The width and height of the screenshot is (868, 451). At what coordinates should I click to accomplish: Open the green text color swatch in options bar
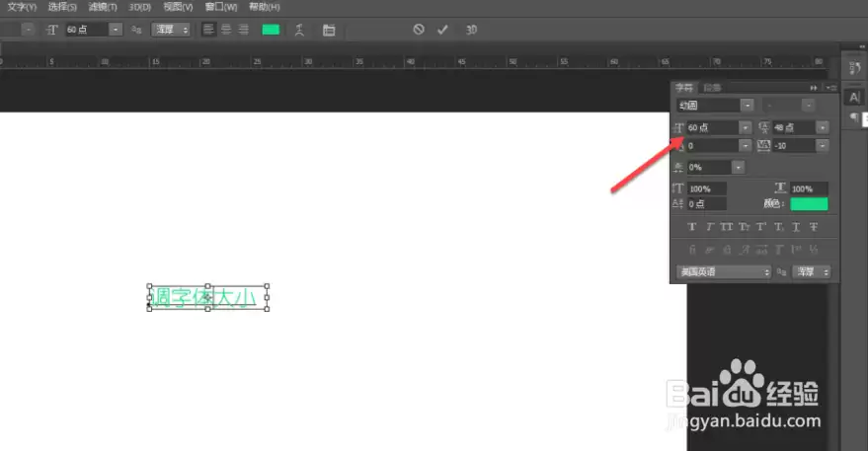(271, 30)
